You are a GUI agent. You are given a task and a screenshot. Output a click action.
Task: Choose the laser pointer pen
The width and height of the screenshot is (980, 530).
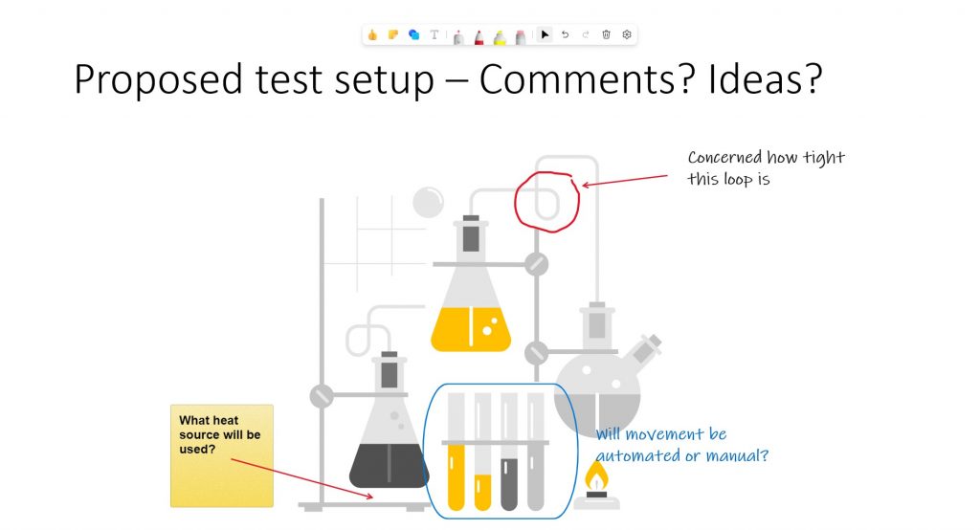[x=458, y=37]
